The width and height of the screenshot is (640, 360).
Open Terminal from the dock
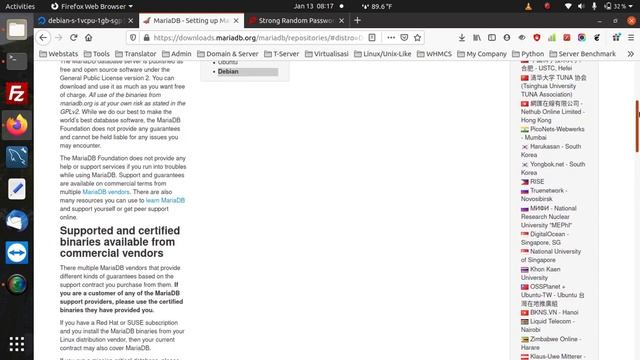tap(17, 62)
